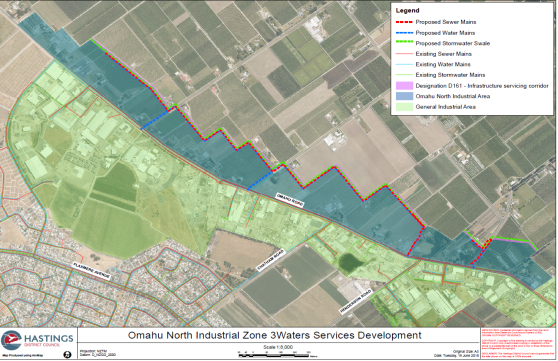
Task: Click the Hastings District Council logo
Action: point(38,340)
